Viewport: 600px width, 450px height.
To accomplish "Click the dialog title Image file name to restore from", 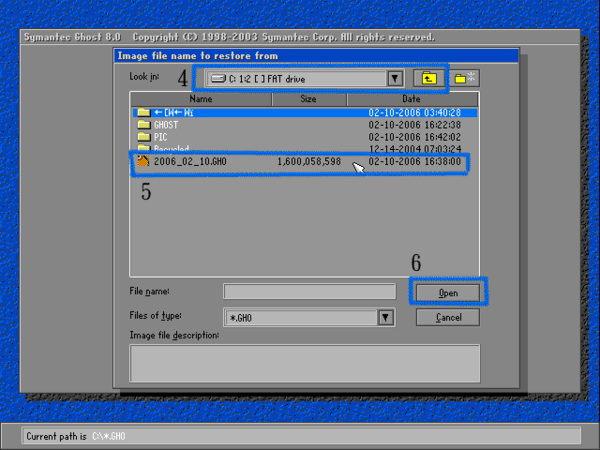I will click(x=198, y=56).
